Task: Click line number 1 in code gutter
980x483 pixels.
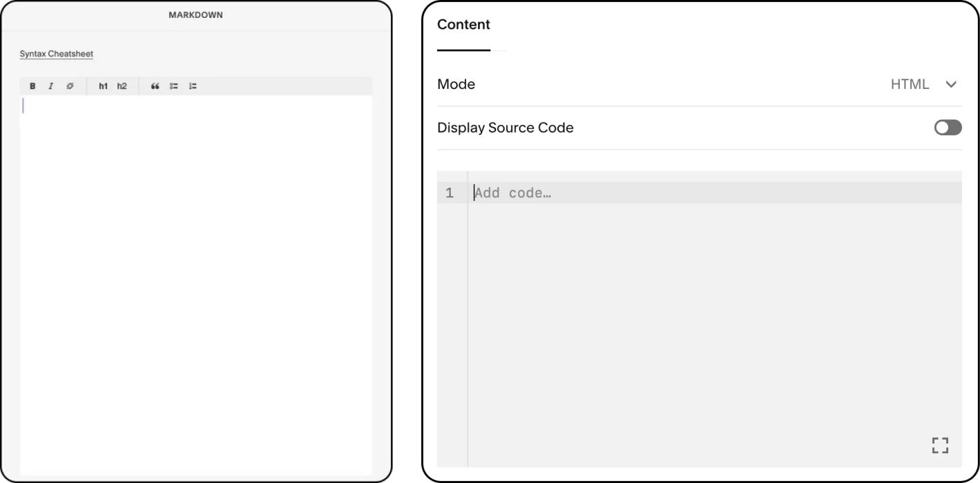Action: pyautogui.click(x=450, y=193)
